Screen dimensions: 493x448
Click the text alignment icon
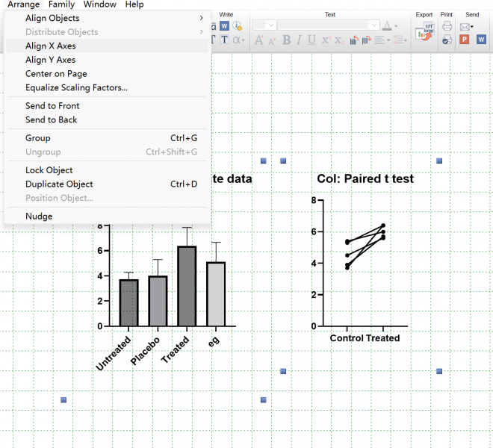click(379, 40)
